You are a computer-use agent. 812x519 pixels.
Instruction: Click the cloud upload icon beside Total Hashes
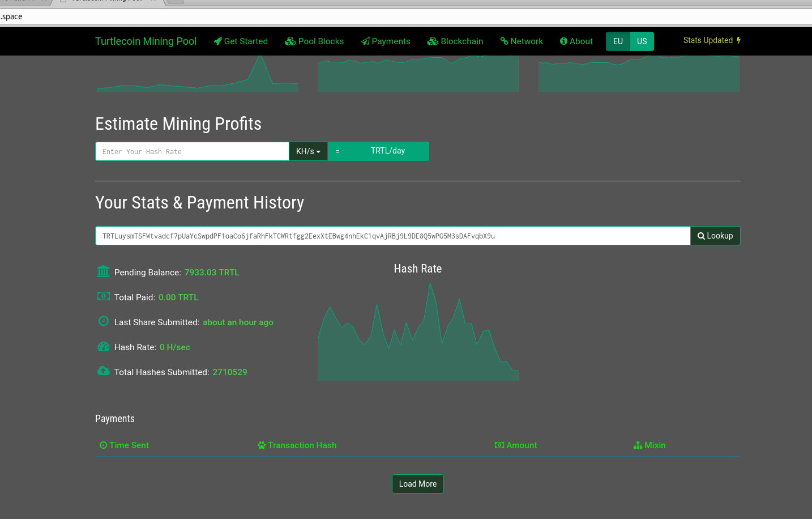104,371
